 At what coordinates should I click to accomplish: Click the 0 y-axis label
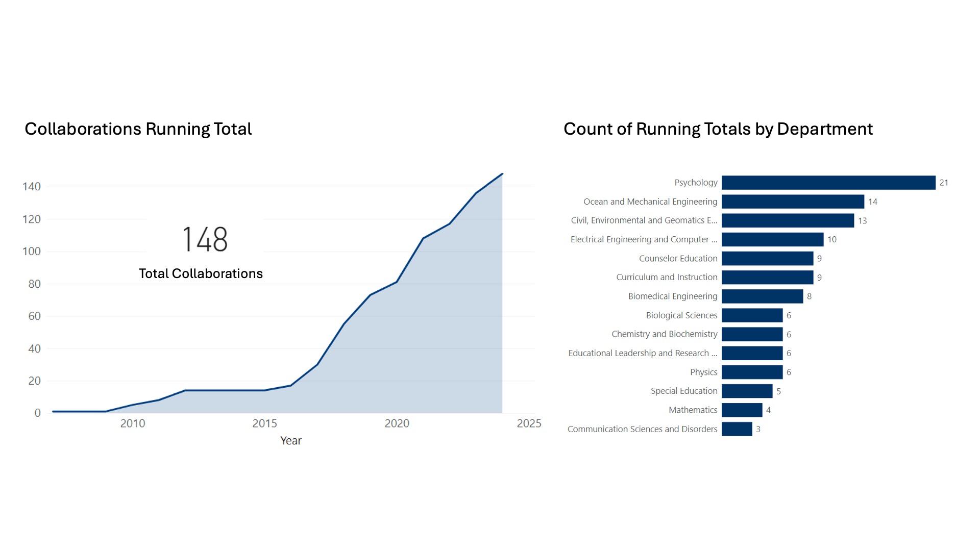37,413
